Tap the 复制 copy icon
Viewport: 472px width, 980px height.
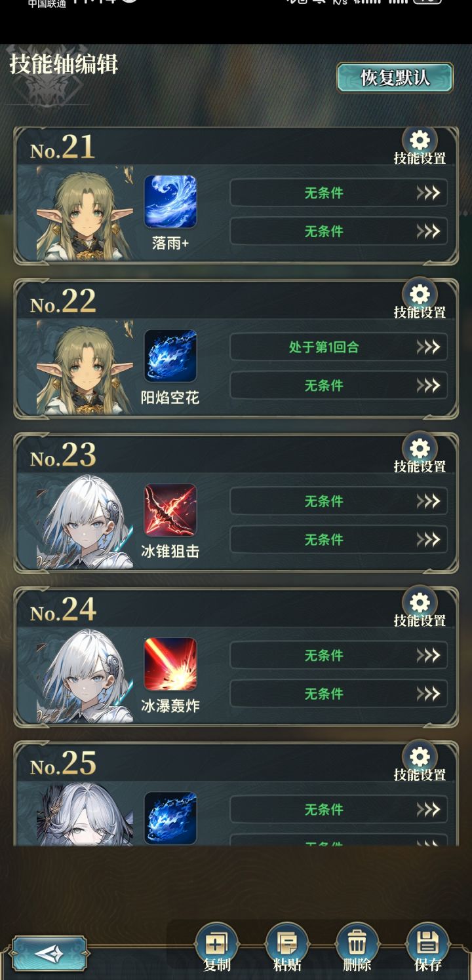[x=216, y=945]
